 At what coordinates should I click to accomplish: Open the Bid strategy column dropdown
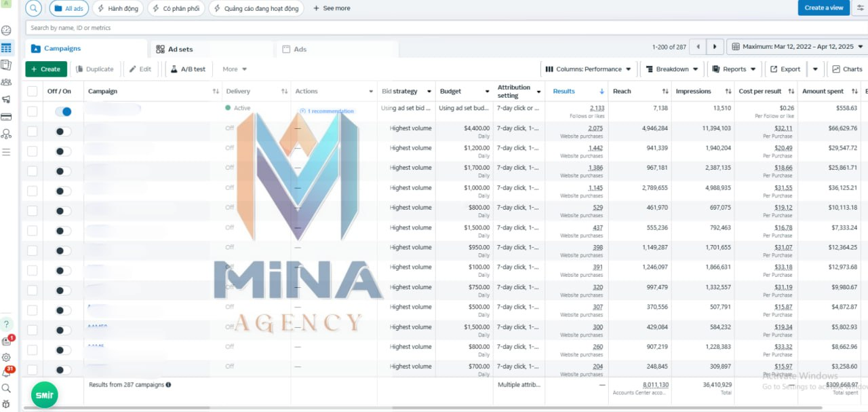[429, 92]
